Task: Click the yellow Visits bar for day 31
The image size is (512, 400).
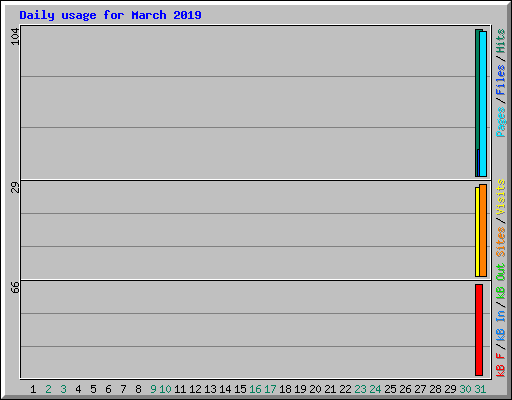Action: tap(477, 232)
